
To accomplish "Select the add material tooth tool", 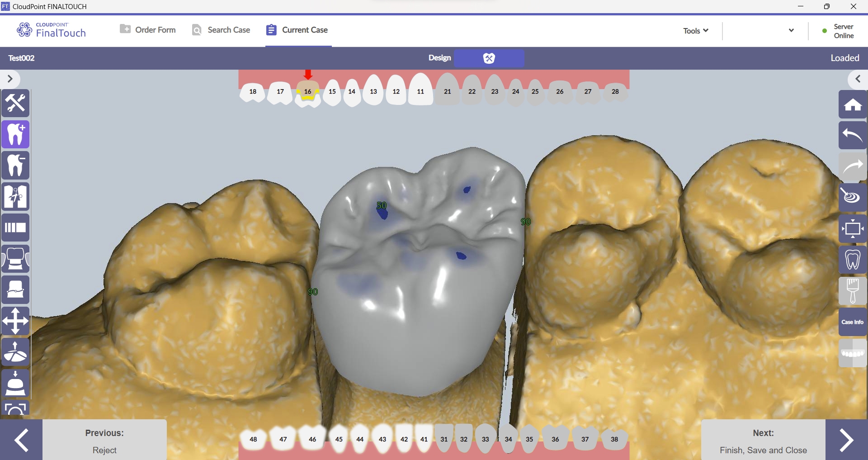I will pos(16,135).
